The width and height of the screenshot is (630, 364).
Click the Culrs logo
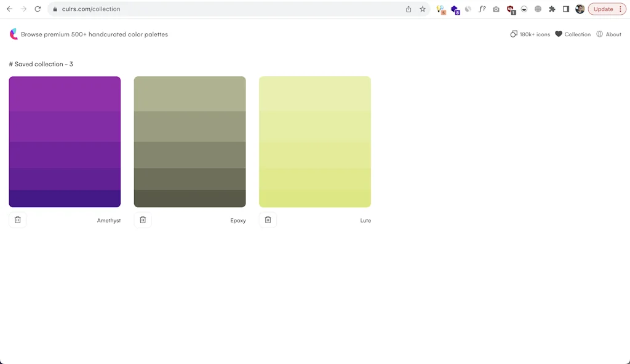(x=12, y=34)
